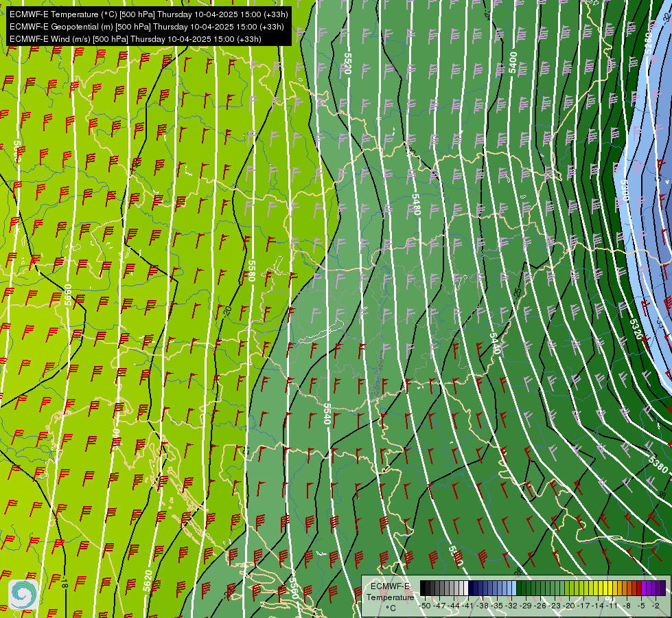Click the 5620 geopotential contour label

point(148,581)
